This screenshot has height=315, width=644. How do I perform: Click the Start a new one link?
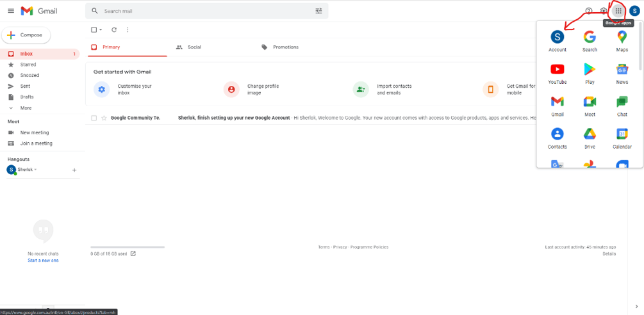(x=43, y=261)
